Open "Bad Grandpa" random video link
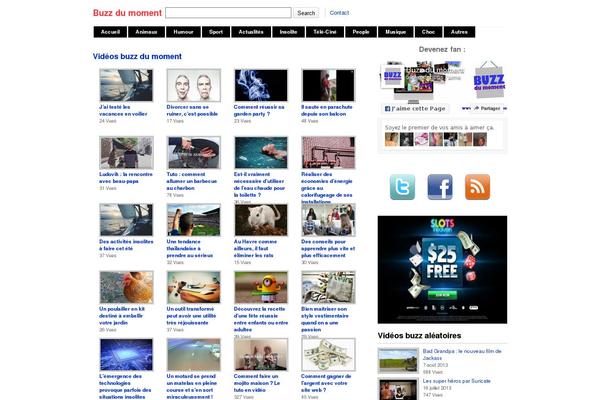Image resolution: width=600 pixels, height=400 pixels. click(x=462, y=354)
